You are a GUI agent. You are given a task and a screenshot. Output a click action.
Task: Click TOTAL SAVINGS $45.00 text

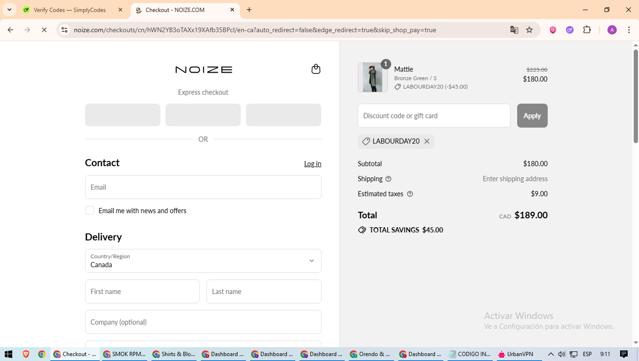(406, 230)
